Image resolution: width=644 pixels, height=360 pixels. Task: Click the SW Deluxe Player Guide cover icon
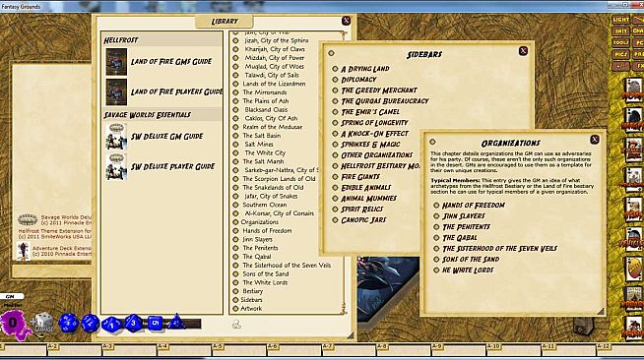[x=116, y=167]
